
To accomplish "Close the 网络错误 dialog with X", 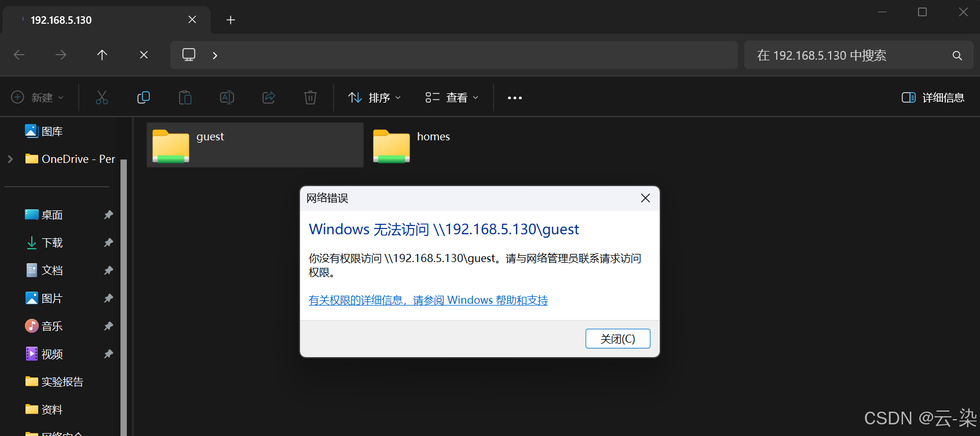I will pyautogui.click(x=645, y=198).
